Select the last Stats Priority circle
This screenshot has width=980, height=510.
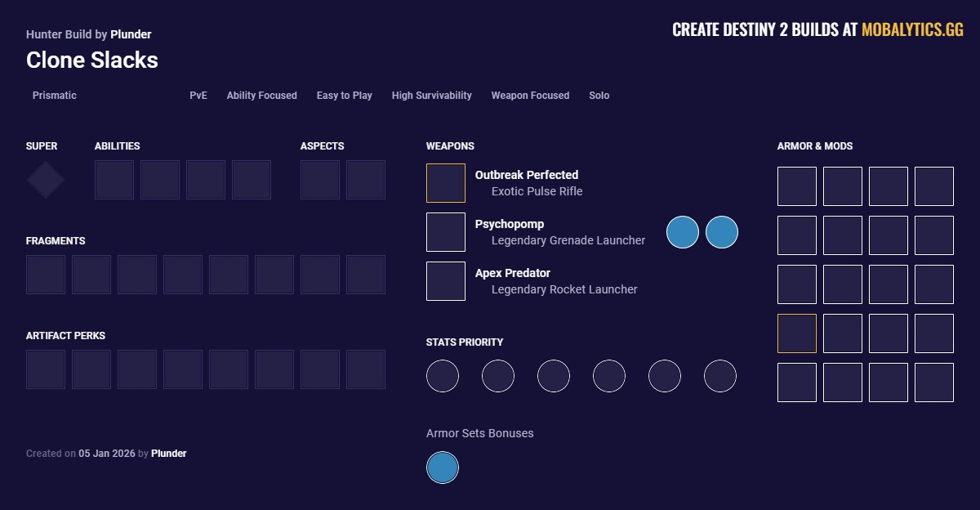click(720, 376)
